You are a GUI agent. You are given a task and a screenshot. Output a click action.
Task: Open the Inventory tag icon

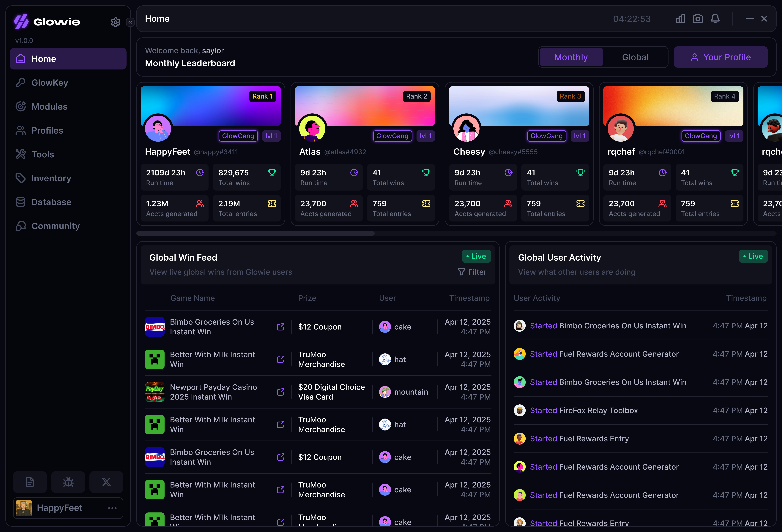click(x=21, y=178)
